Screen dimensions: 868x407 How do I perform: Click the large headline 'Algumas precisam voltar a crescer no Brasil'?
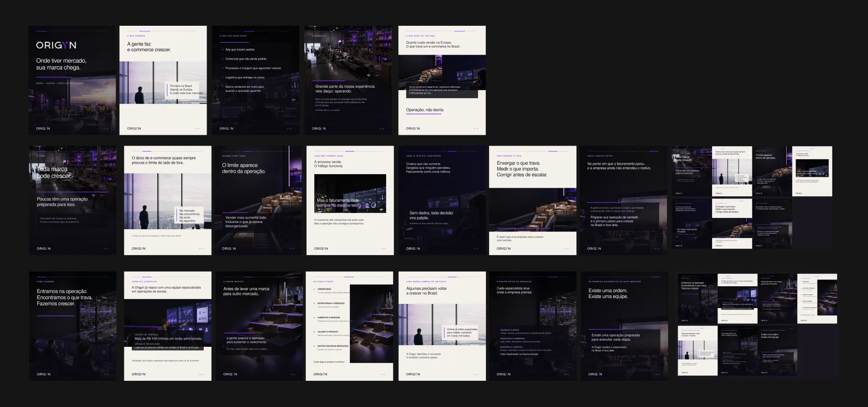pos(427,291)
